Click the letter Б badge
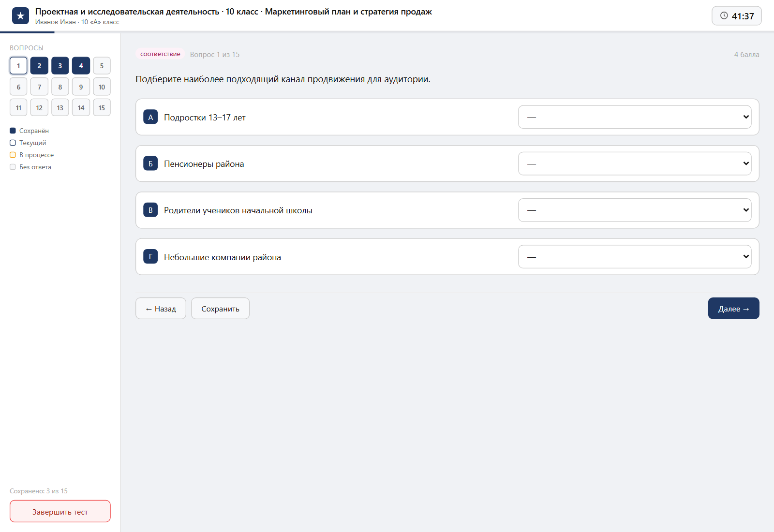The width and height of the screenshot is (774, 532). tap(150, 163)
